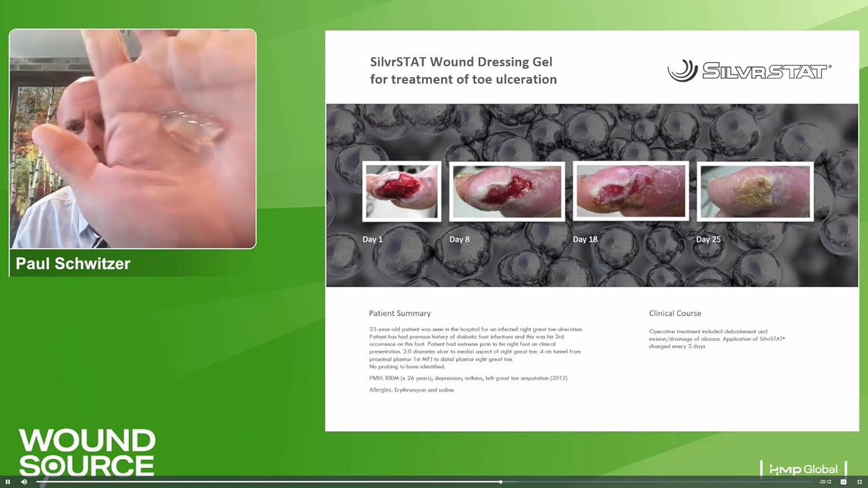868x488 pixels.
Task: Click the 'Day 1' label
Action: (372, 239)
